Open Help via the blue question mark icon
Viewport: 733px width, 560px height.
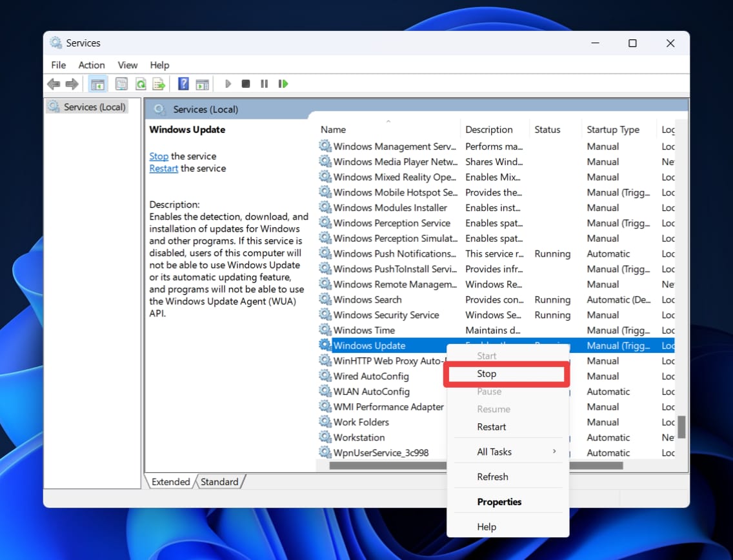click(183, 84)
